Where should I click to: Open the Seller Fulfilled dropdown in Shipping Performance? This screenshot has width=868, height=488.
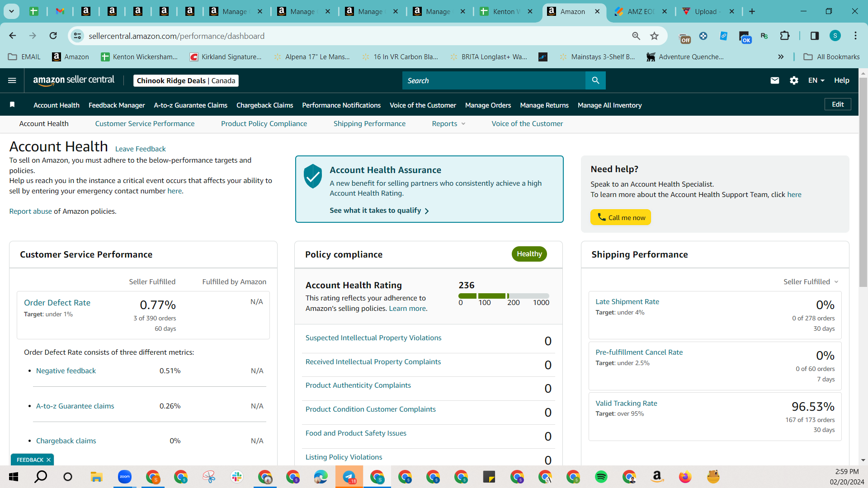pos(811,282)
